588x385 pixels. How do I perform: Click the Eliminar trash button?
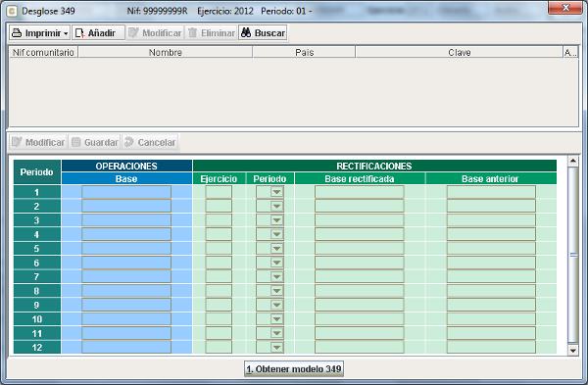tap(211, 33)
